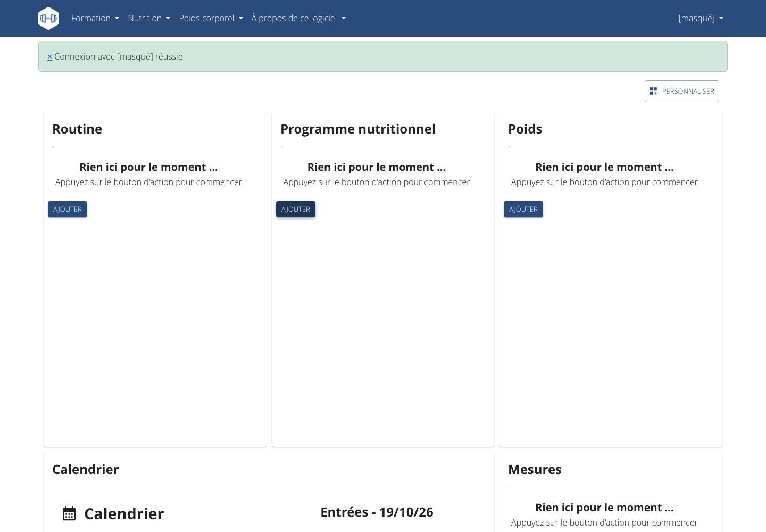Click the calendar icon beside Calendrier heading

(x=69, y=513)
